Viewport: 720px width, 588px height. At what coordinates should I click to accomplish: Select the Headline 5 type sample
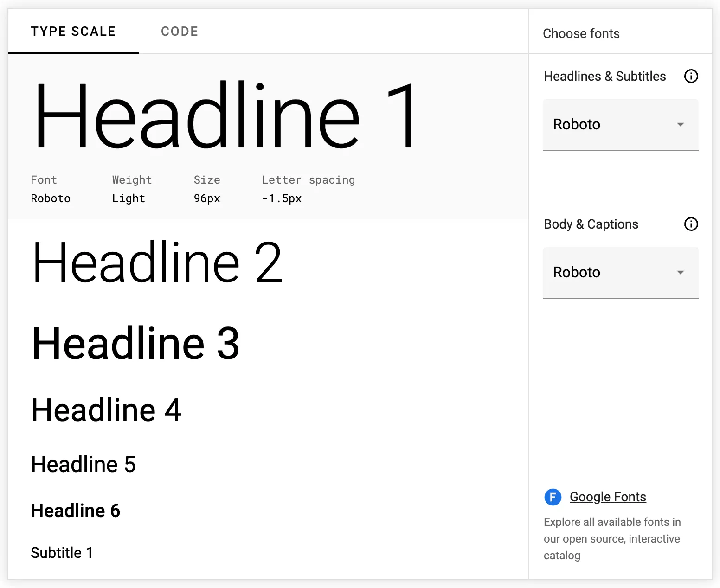click(x=84, y=465)
